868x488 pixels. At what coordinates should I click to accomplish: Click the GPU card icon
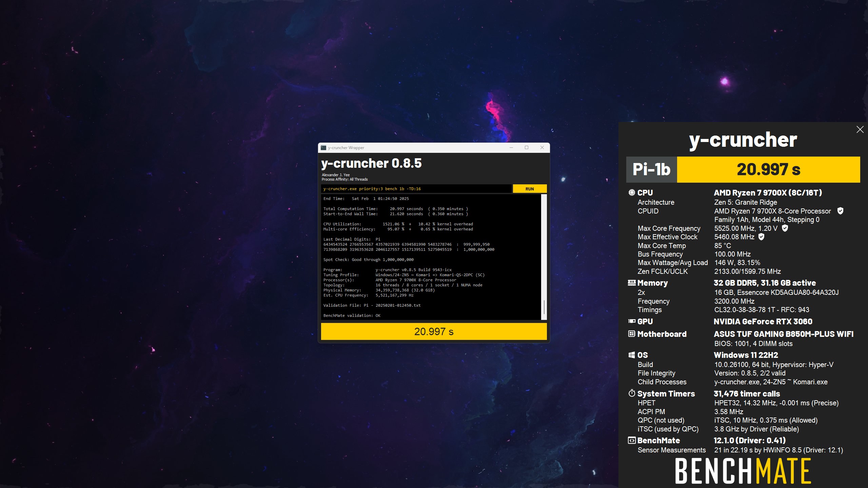[632, 321]
